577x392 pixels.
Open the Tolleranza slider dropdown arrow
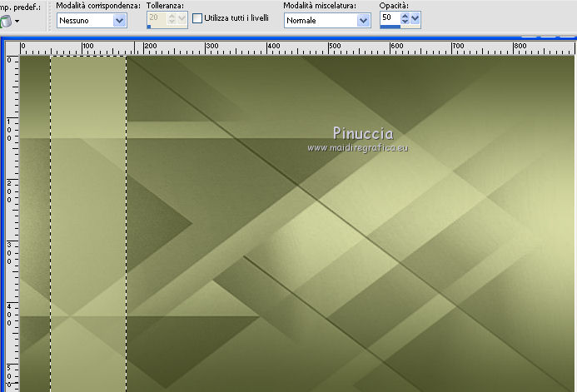click(182, 18)
